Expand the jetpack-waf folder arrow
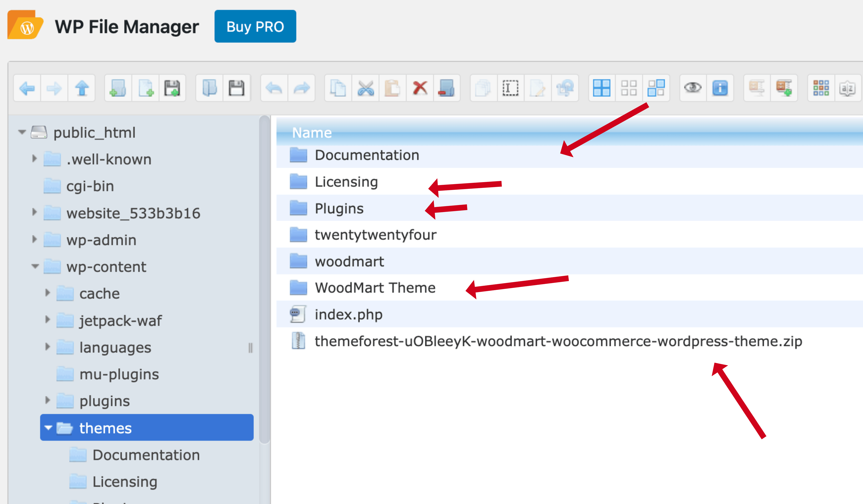Screen dimensions: 863x504 click(x=48, y=320)
